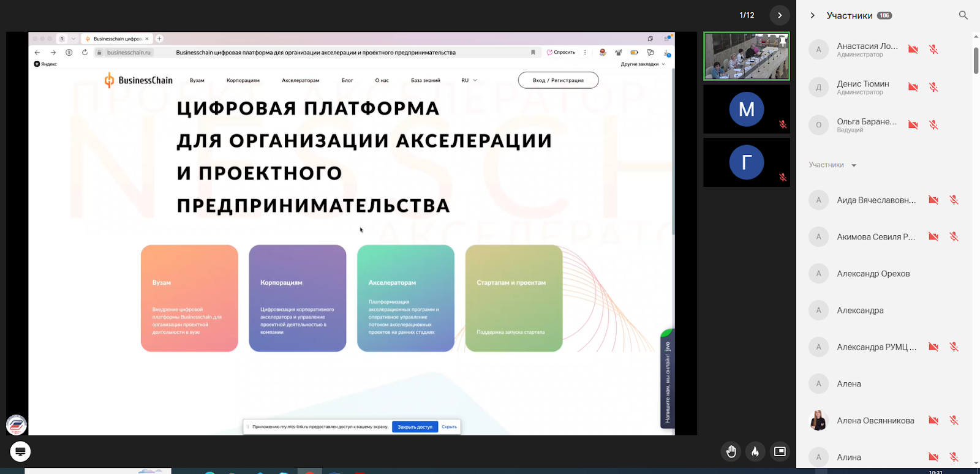Viewport: 980px width, 474px height.
Task: Select the conference room video thumbnail
Action: [746, 56]
